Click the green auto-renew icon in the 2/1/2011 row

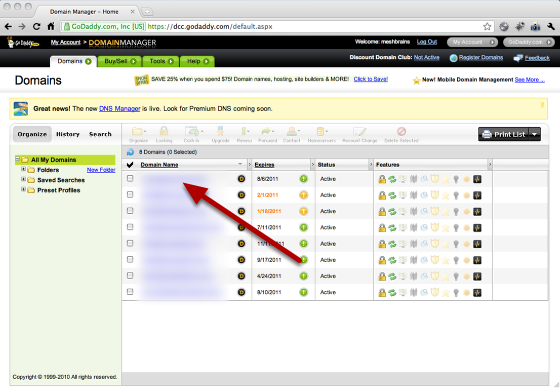coord(392,195)
